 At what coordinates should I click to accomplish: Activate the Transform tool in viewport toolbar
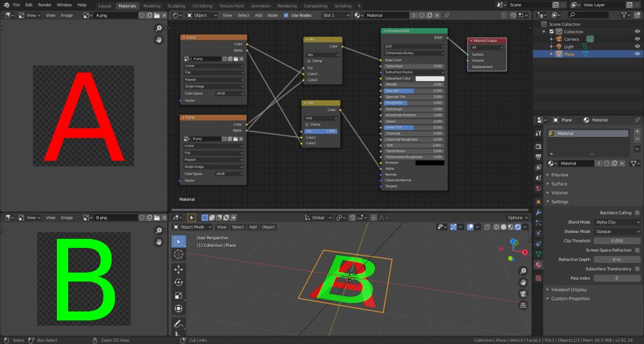pyautogui.click(x=179, y=309)
